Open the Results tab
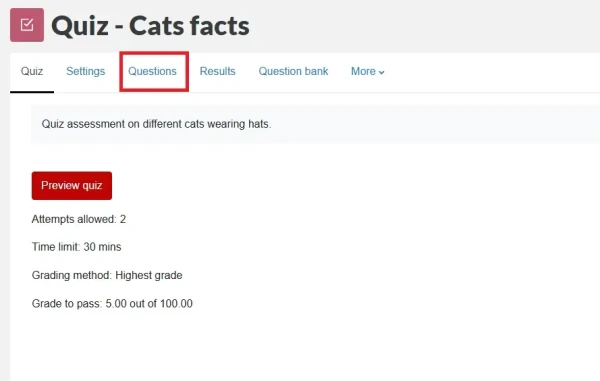The width and height of the screenshot is (600, 381). tap(217, 71)
